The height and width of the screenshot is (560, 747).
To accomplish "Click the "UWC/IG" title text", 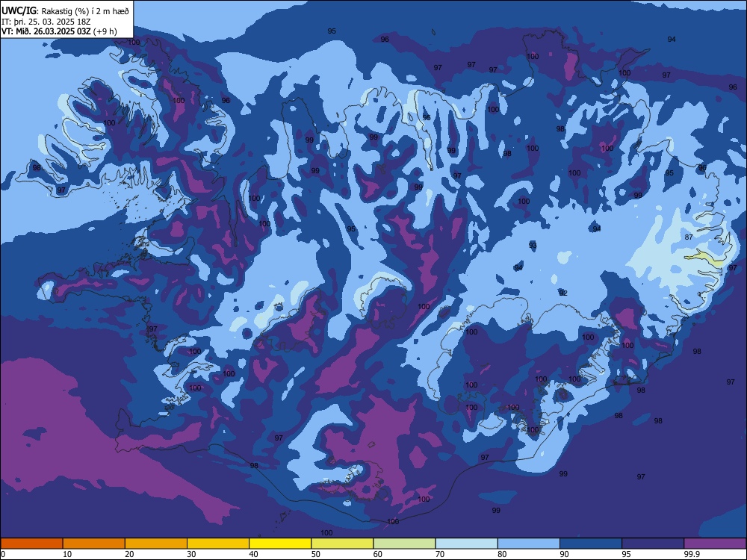I will (x=19, y=11).
